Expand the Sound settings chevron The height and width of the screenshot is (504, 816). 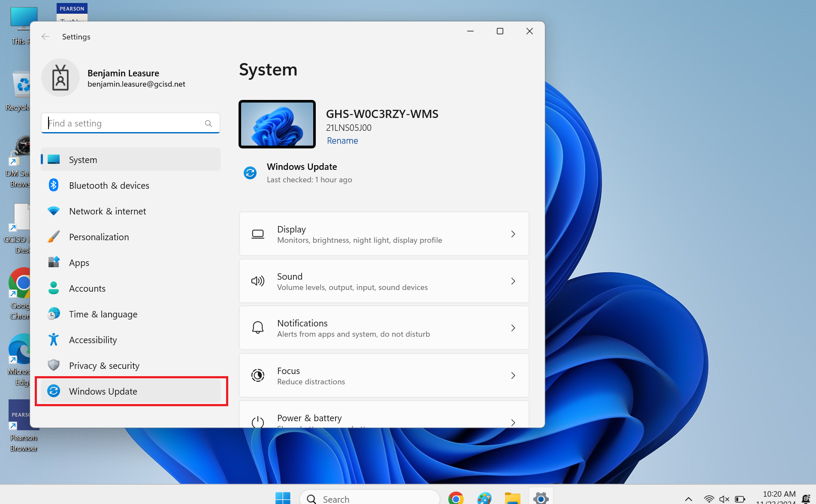click(513, 281)
